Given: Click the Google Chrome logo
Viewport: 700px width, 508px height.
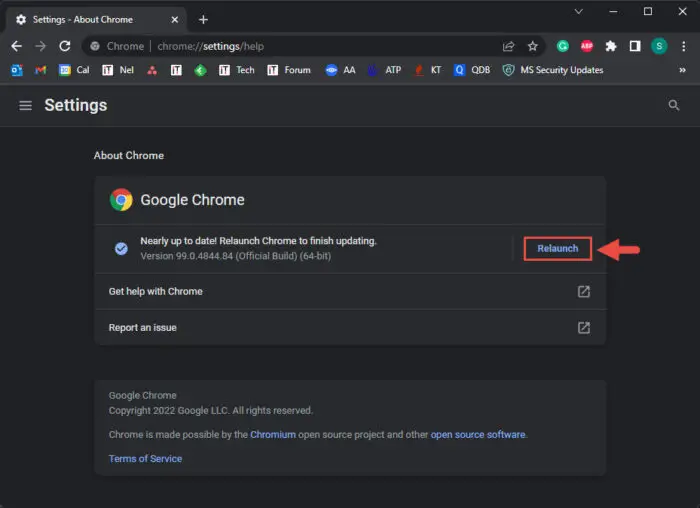Looking at the screenshot, I should [121, 200].
